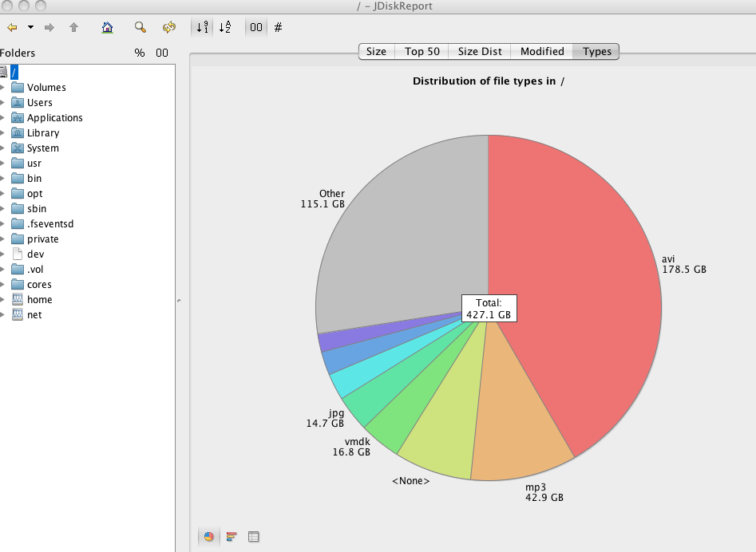Toggle show sizes '00' toolbar button
This screenshot has height=552, width=756.
[256, 27]
